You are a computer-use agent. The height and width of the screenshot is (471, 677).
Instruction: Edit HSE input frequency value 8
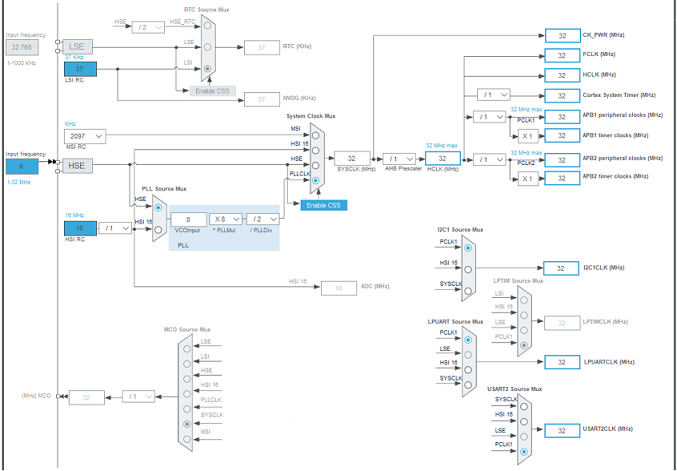(22, 167)
